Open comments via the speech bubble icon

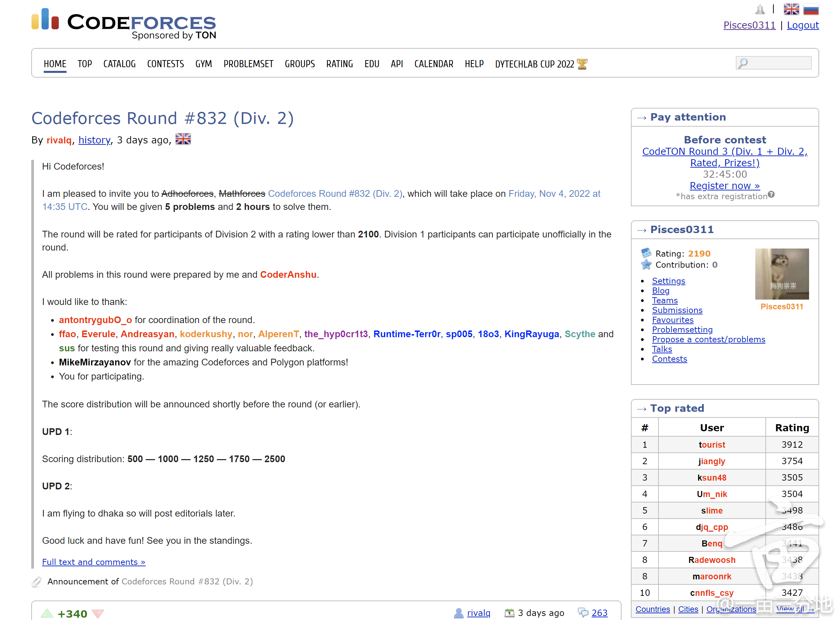coord(583,613)
